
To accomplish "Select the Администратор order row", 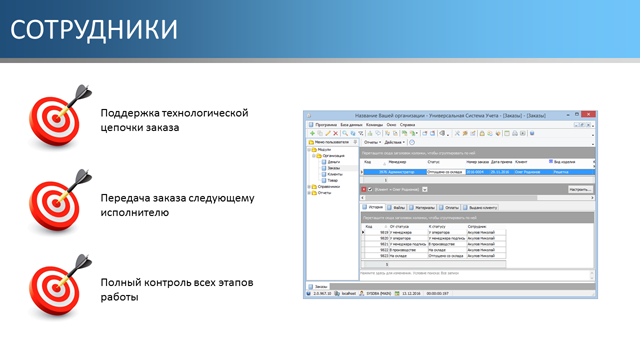I will point(478,172).
